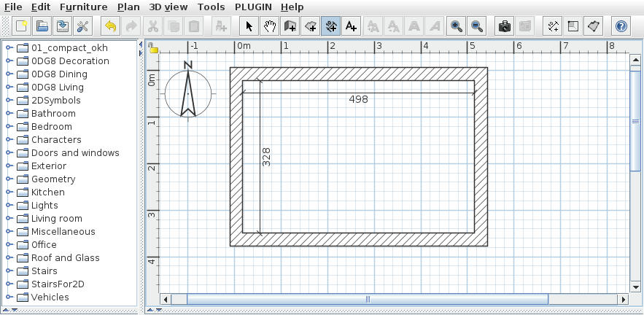Open the Plan menu
The width and height of the screenshot is (644, 315).
point(128,7)
